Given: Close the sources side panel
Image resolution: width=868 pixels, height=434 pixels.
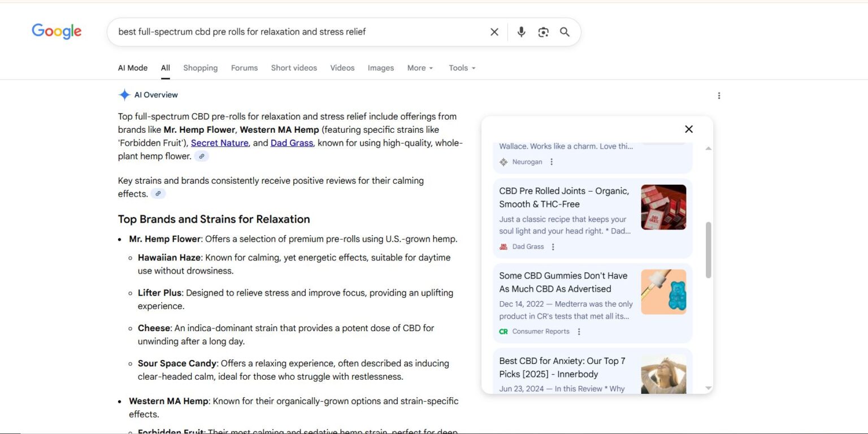Looking at the screenshot, I should point(688,129).
